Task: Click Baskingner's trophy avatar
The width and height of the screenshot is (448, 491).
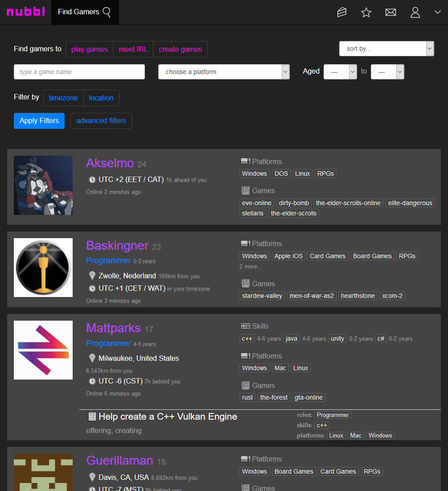Action: 43,268
